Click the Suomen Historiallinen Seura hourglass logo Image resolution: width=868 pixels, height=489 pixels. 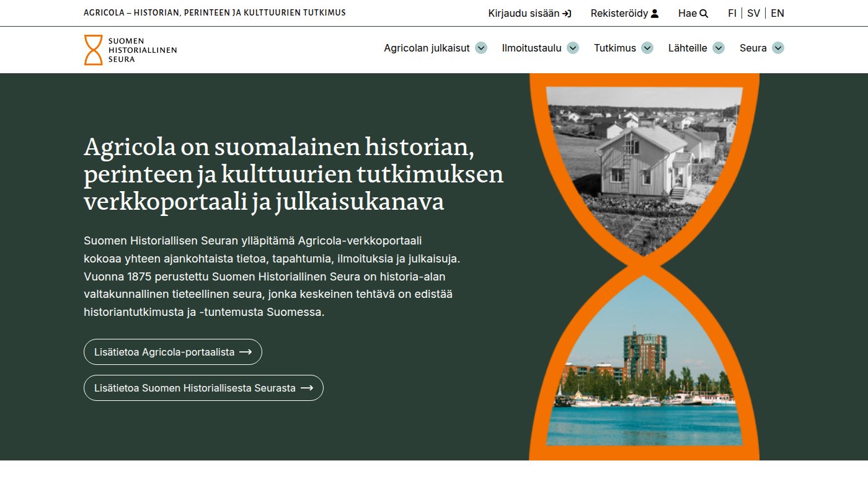[x=130, y=50]
